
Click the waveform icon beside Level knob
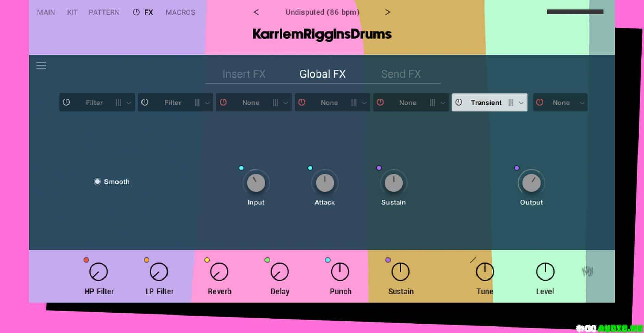(x=587, y=272)
